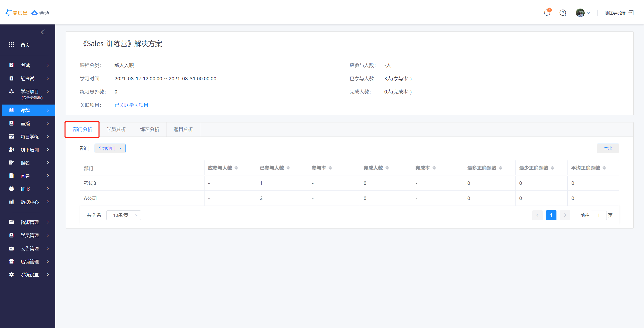Collapse the sidebar with double-chevron icon

43,32
